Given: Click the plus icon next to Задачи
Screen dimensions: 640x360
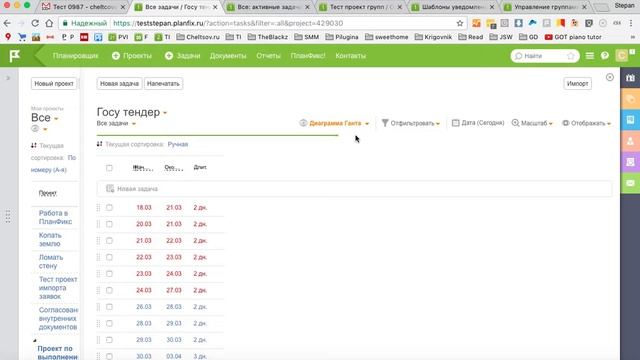Looking at the screenshot, I should coord(169,56).
